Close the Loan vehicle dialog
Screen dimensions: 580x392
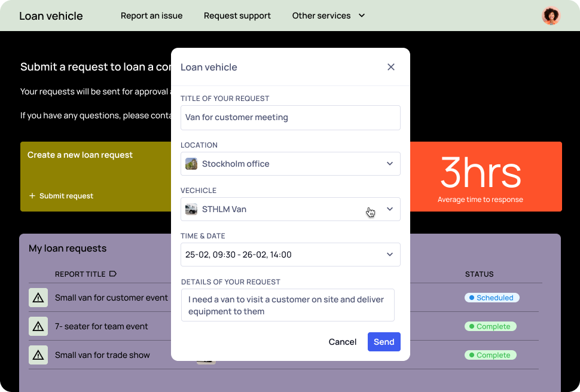pyautogui.click(x=391, y=67)
